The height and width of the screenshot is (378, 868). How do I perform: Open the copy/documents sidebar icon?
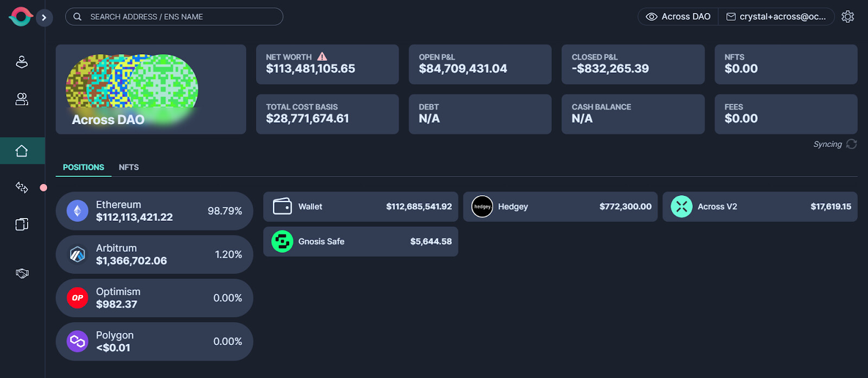tap(22, 224)
